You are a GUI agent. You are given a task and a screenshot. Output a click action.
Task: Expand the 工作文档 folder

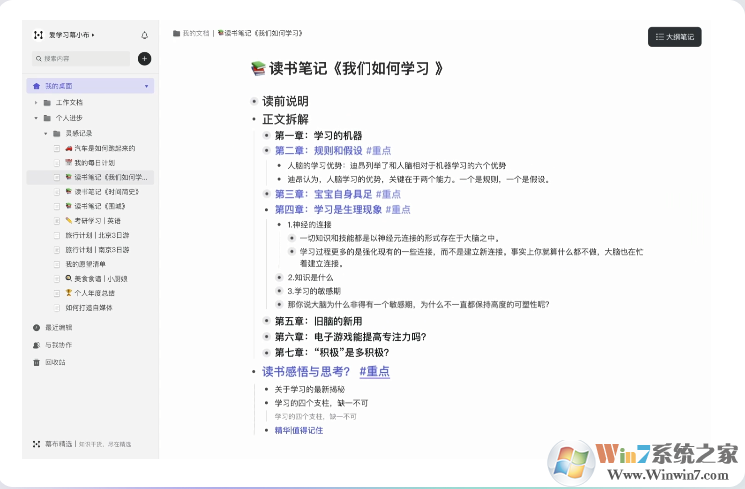pyautogui.click(x=36, y=102)
